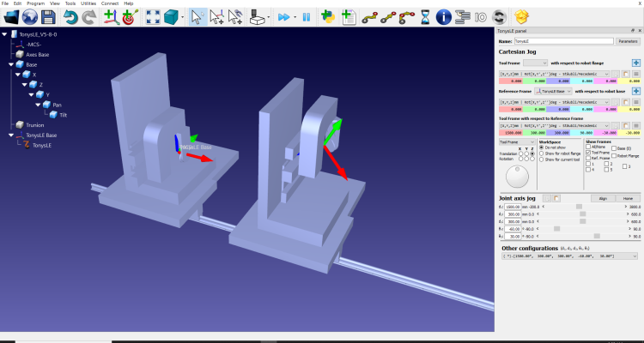The image size is (644, 343).
Task: Open the online library globe icon
Action: [x=30, y=17]
